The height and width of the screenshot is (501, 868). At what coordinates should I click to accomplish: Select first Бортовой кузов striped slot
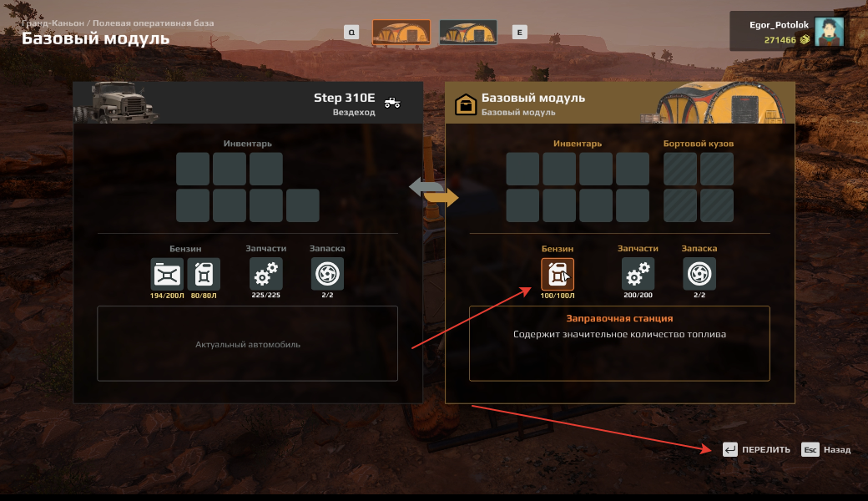click(x=680, y=169)
